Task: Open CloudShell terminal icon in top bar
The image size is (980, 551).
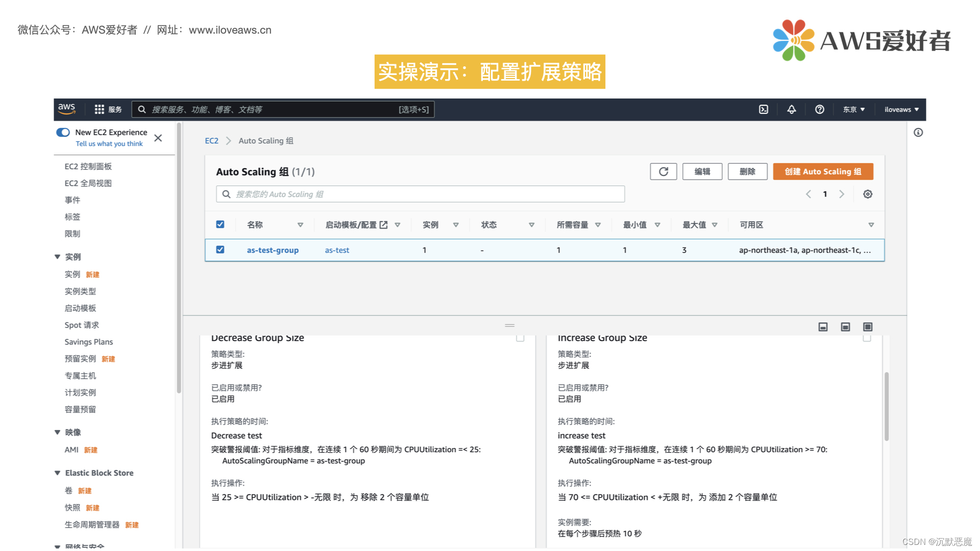Action: [x=764, y=109]
